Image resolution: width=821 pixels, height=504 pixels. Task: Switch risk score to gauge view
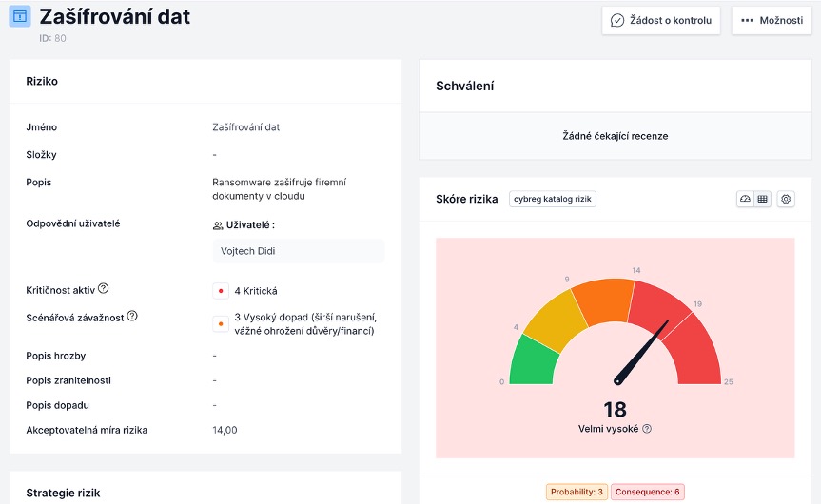(x=746, y=199)
